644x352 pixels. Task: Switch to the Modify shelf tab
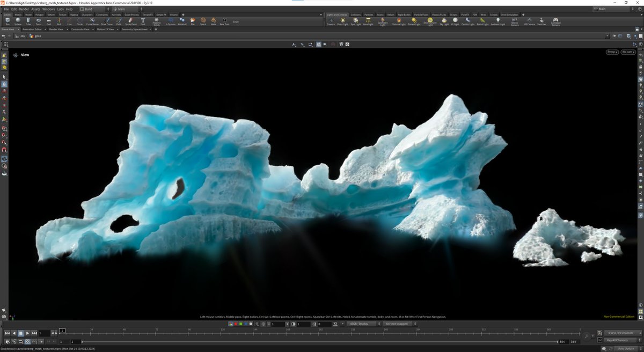tap(18, 14)
